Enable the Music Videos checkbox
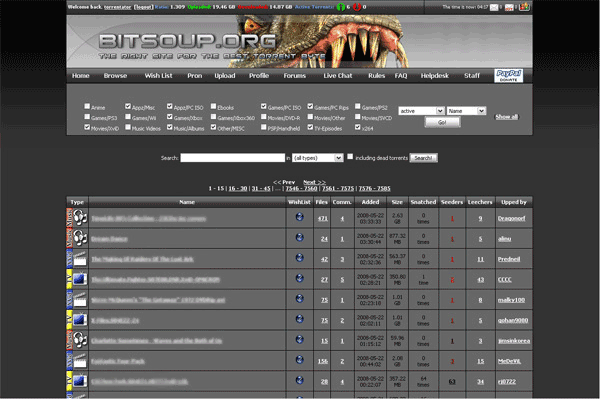The image size is (600, 399). coord(128,127)
